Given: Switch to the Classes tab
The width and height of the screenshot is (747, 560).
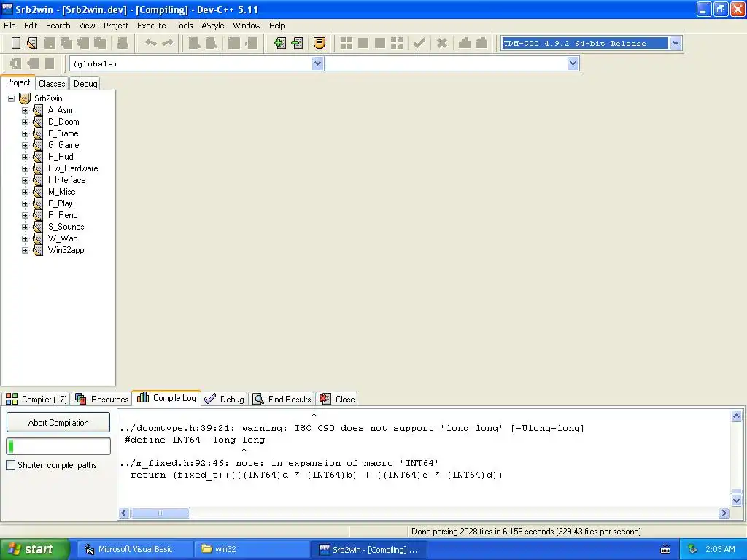Looking at the screenshot, I should 52,83.
